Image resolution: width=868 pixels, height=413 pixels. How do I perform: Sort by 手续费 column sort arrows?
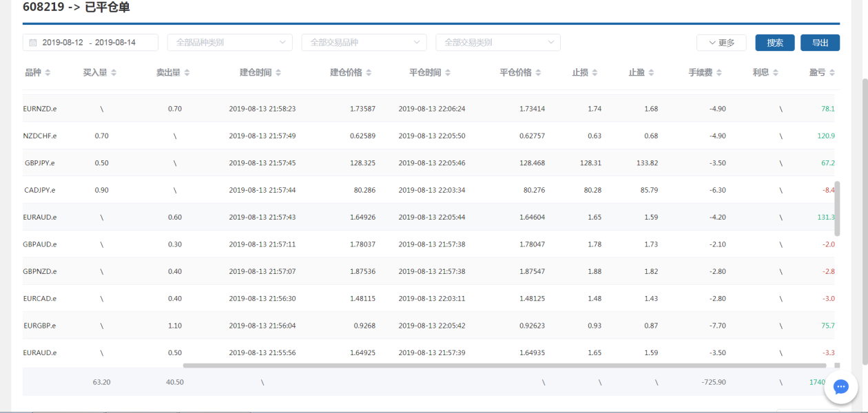pos(719,73)
